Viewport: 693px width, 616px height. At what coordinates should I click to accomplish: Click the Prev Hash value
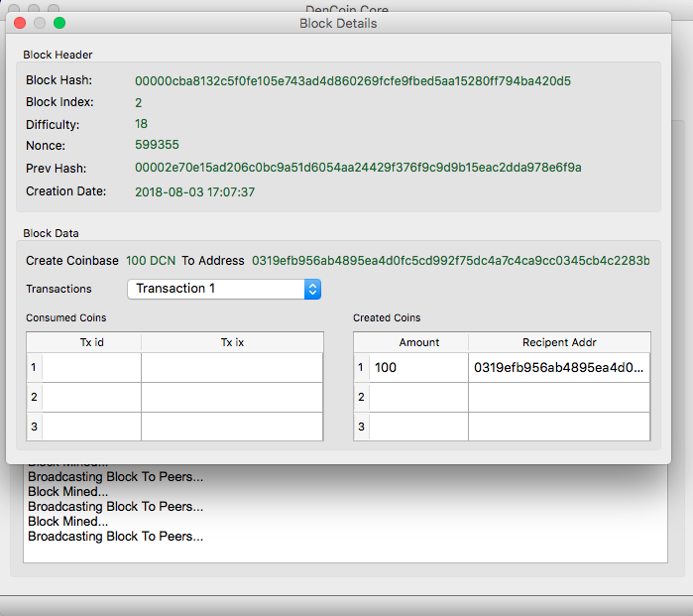click(358, 168)
